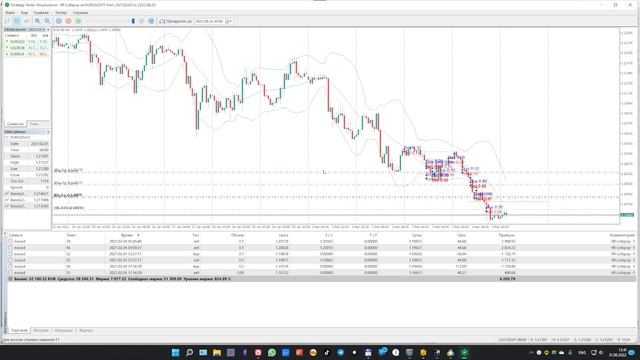Screen dimensions: 640x360
Task: Click the blue circle toolbar icon
Action: point(59,21)
